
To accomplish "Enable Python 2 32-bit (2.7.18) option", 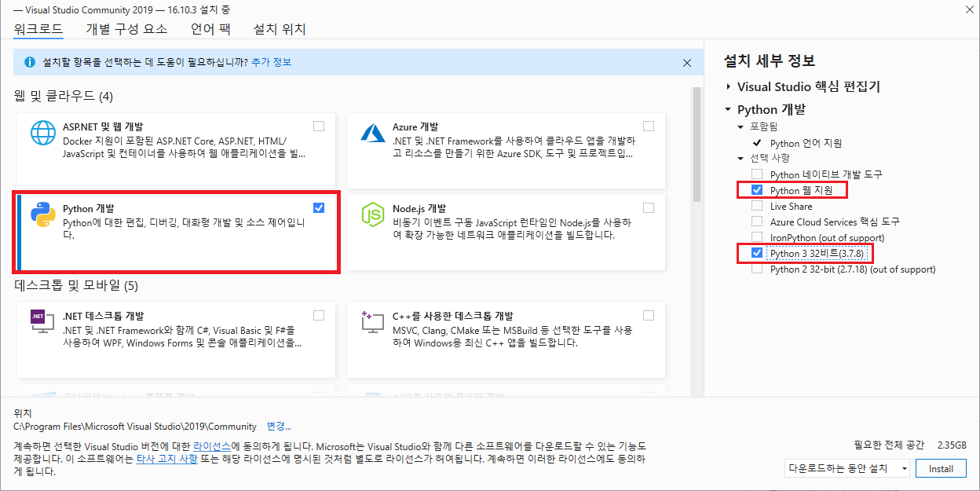I will tap(757, 269).
